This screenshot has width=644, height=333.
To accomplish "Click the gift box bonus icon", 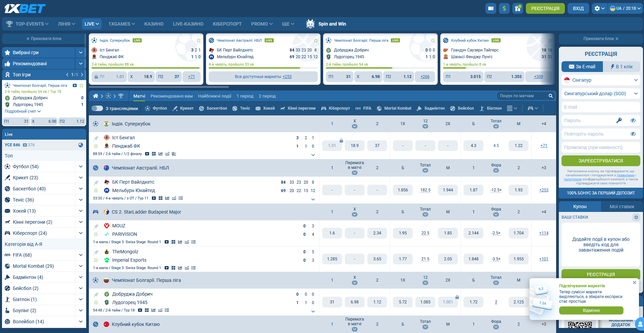I will [517, 8].
